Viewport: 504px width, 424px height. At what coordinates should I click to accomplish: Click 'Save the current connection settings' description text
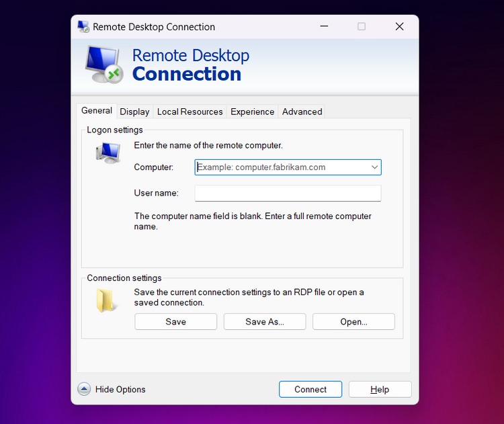click(x=249, y=298)
